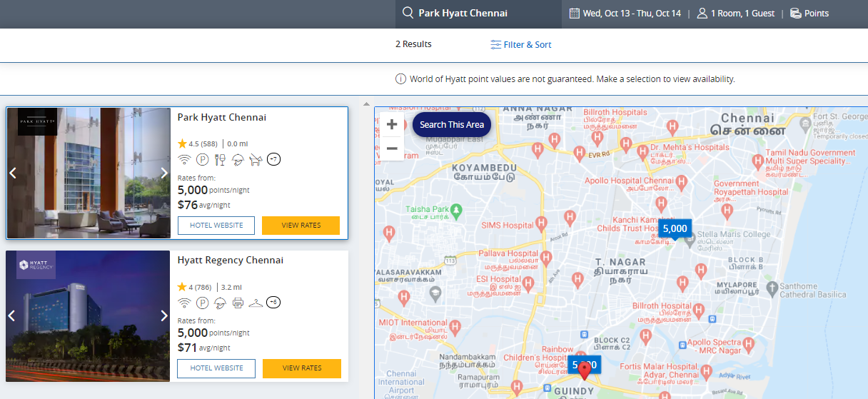Zoom in on the map
Screen dimensions: 868x399
[x=392, y=124]
